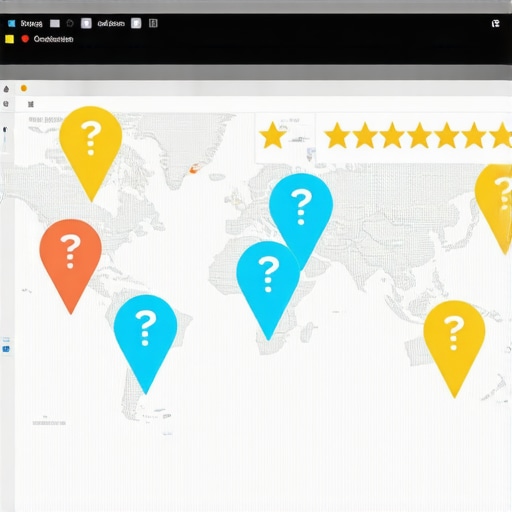512x512 pixels.
Task: Click the small grid icon above the map
Action: pos(31,104)
